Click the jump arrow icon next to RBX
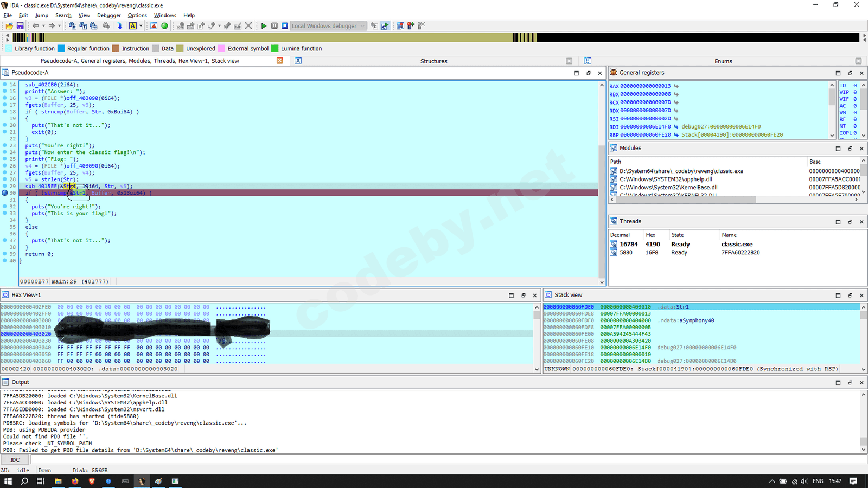868x488 pixels. pos(676,94)
